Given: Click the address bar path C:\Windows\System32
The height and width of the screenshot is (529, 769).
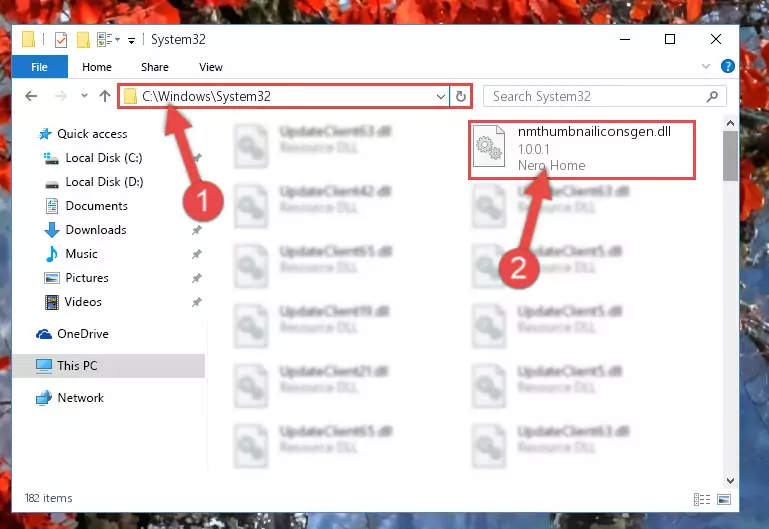Looking at the screenshot, I should click(x=206, y=96).
